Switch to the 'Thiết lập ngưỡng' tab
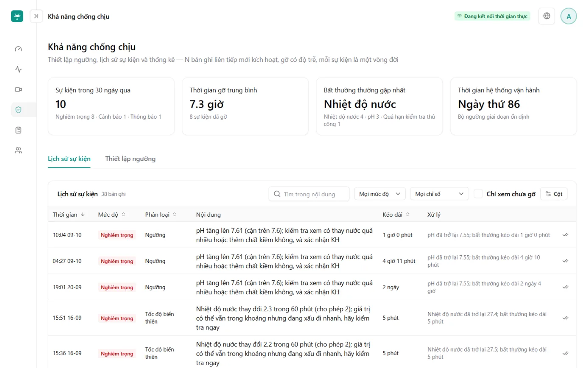Screen dimensions: 588x368 click(130, 159)
